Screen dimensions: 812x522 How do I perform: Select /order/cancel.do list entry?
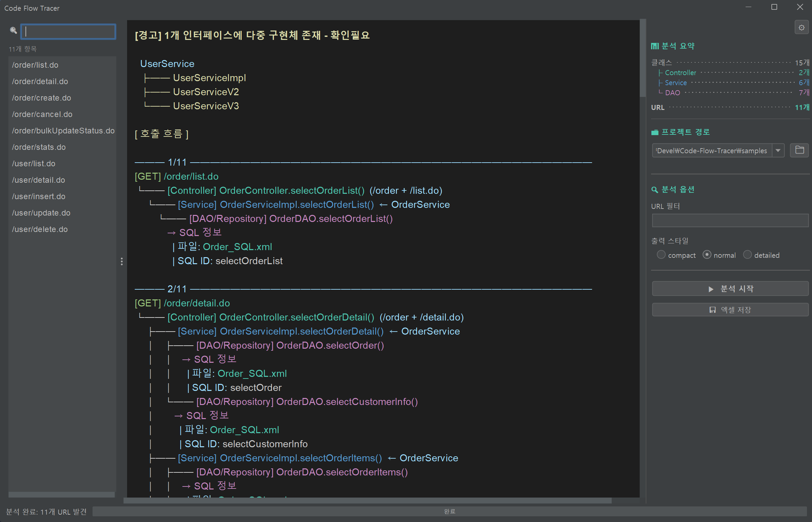click(42, 114)
